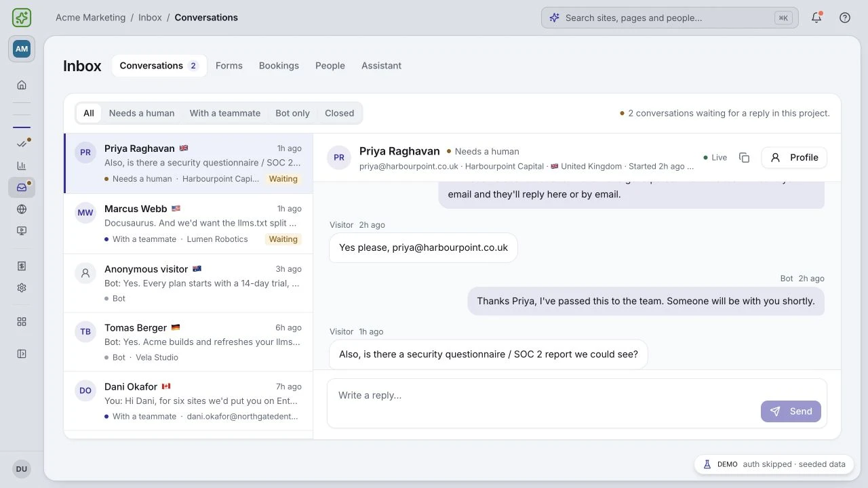The width and height of the screenshot is (868, 488).
Task: Open the Bookings tab
Action: pyautogui.click(x=279, y=66)
